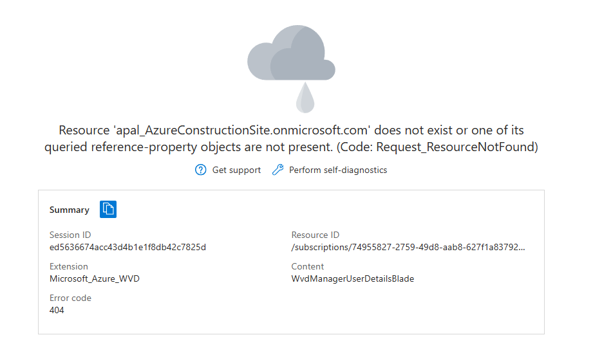Image resolution: width=602 pixels, height=364 pixels.
Task: Click the wrench self-diagnostics icon
Action: click(x=277, y=170)
